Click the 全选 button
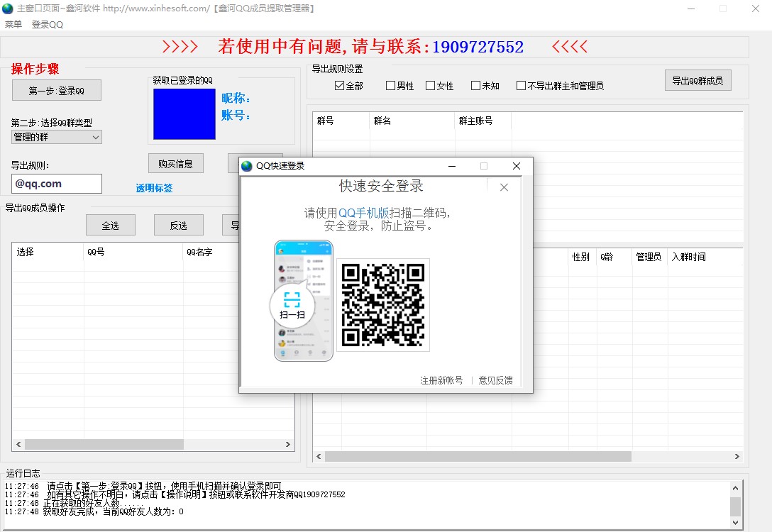 point(110,226)
